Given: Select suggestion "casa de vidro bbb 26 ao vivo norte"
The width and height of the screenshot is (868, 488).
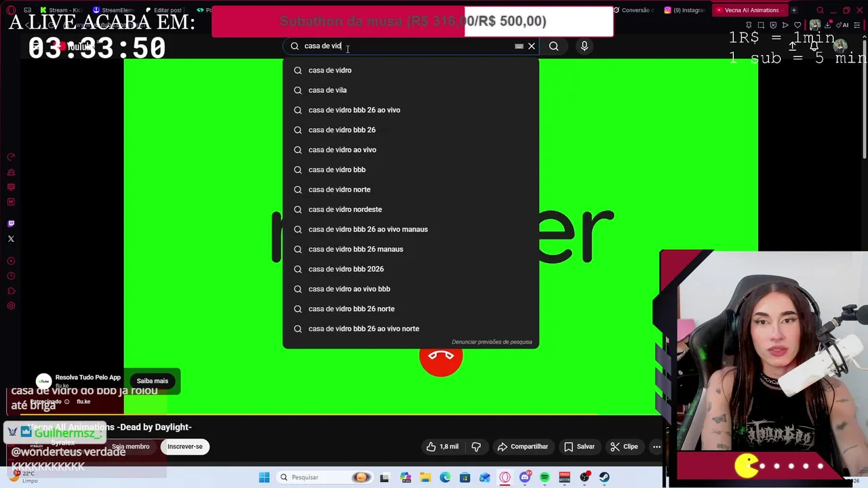Looking at the screenshot, I should pos(411,329).
